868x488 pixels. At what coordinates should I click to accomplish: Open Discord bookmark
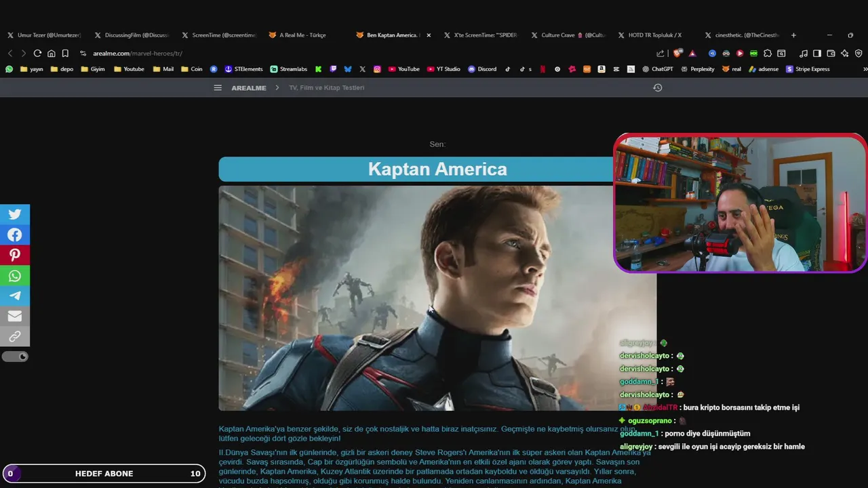(x=482, y=69)
